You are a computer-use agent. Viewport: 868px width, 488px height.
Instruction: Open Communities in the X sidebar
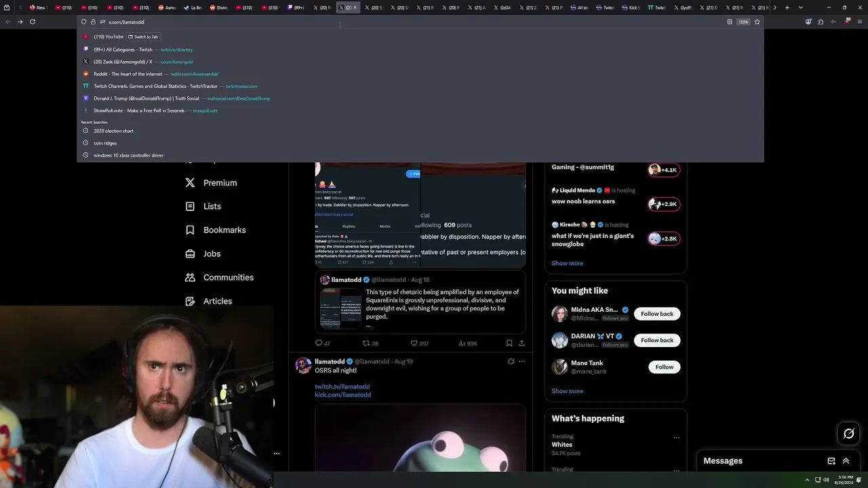pos(219,277)
